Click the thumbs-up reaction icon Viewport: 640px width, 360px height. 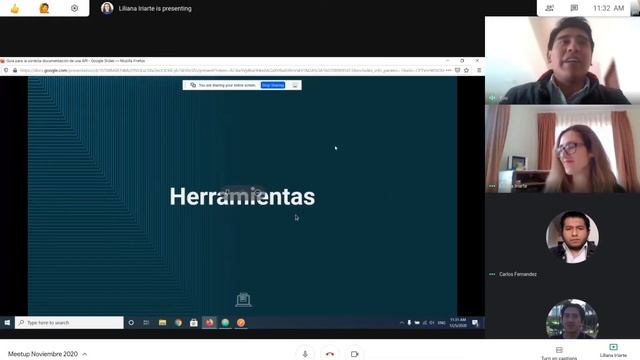click(15, 8)
